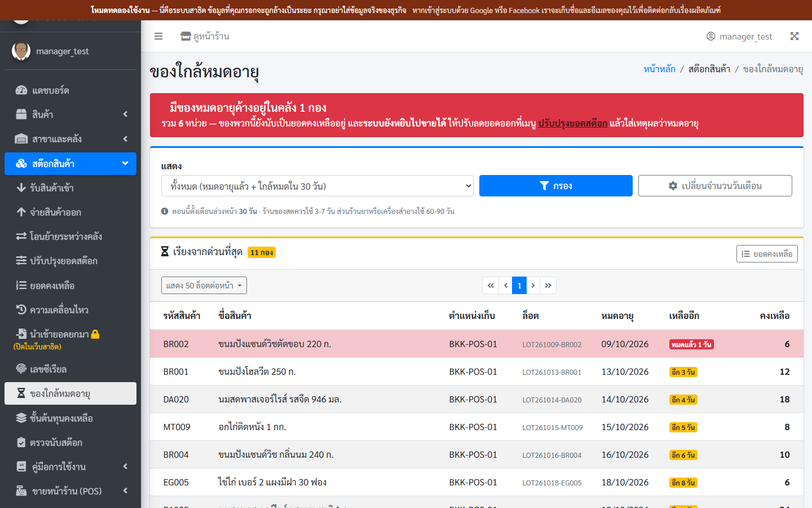Click the up-arrow icon for จ่ายสินค้าออก
812x508 pixels.
pos(21,212)
